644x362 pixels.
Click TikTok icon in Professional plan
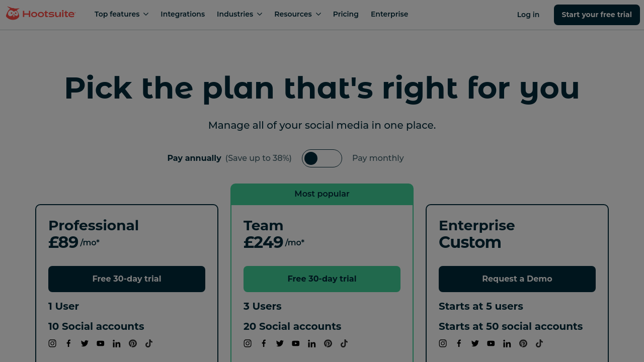pyautogui.click(x=149, y=343)
